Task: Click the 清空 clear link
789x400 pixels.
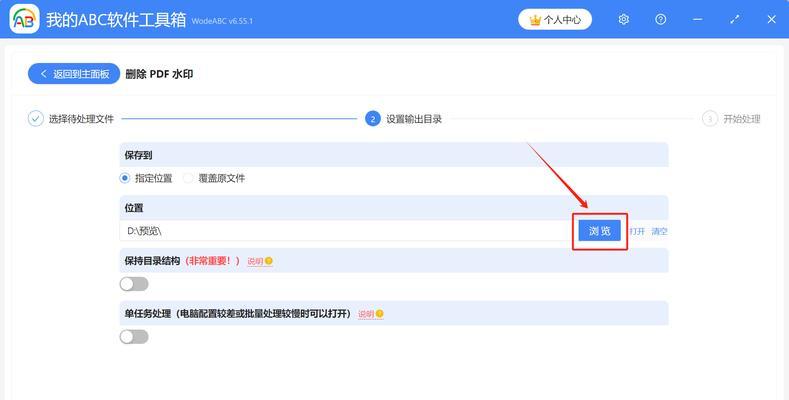Action: coord(659,231)
